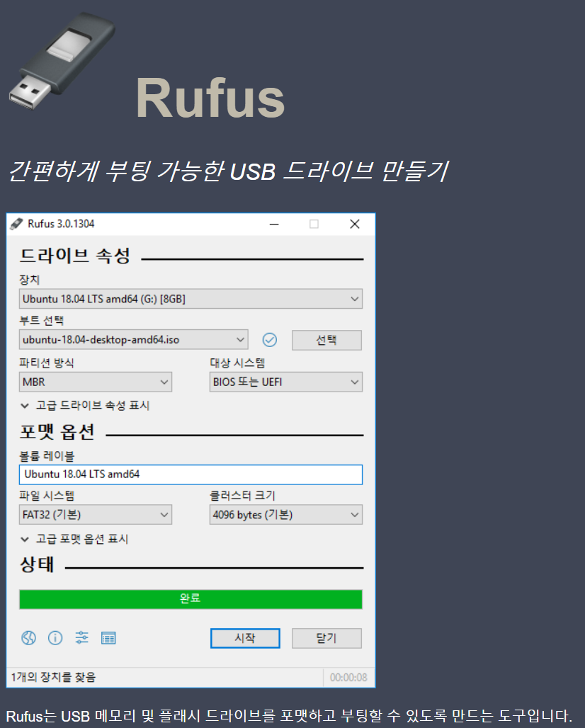The image size is (585, 728).
Task: Open the 클러스터 크기 4096 bytes dropdown
Action: pyautogui.click(x=286, y=514)
